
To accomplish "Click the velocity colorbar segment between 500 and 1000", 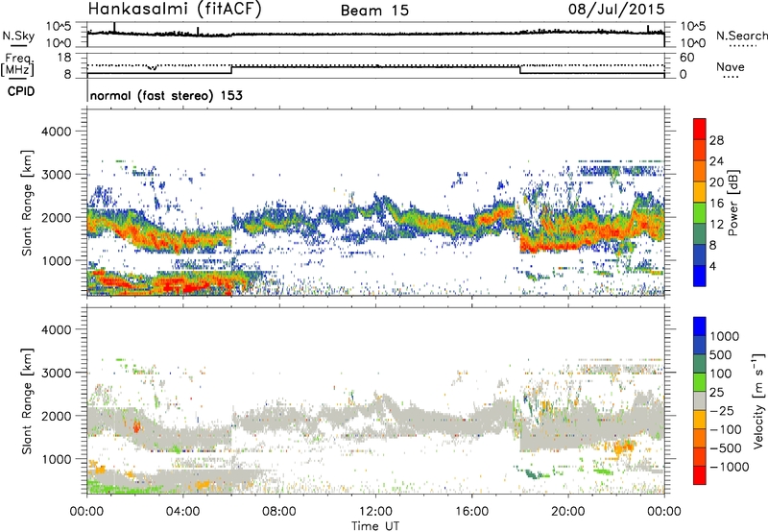I will [700, 346].
